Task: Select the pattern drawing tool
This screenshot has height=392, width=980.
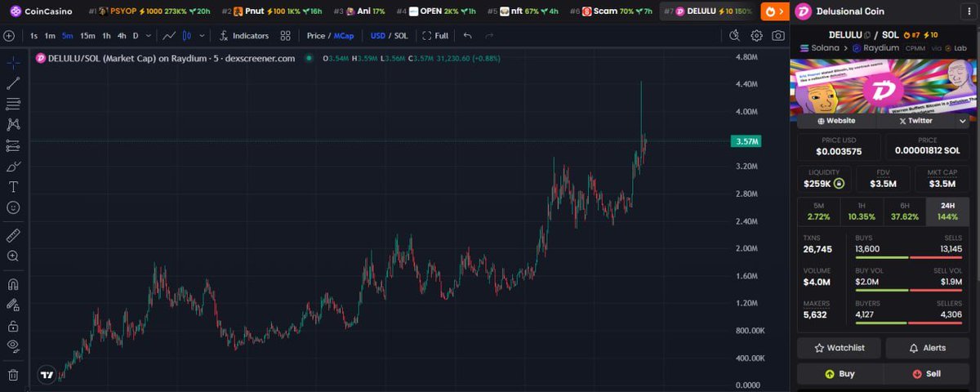Action: 13,125
